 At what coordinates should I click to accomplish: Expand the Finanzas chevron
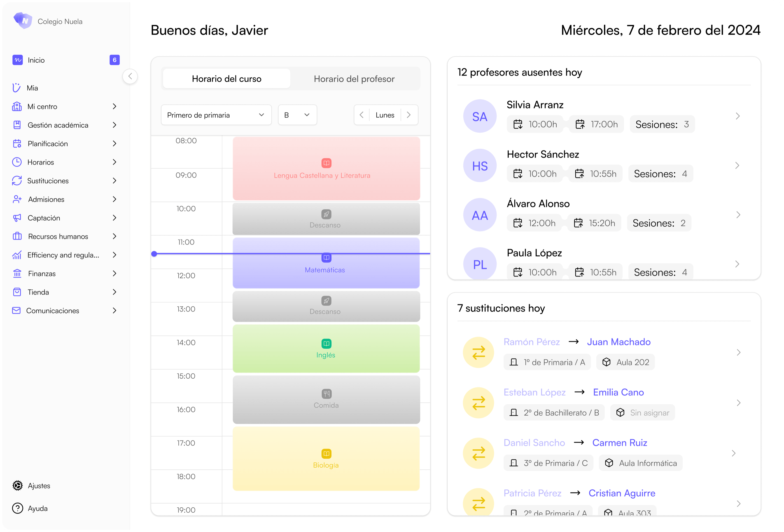114,273
